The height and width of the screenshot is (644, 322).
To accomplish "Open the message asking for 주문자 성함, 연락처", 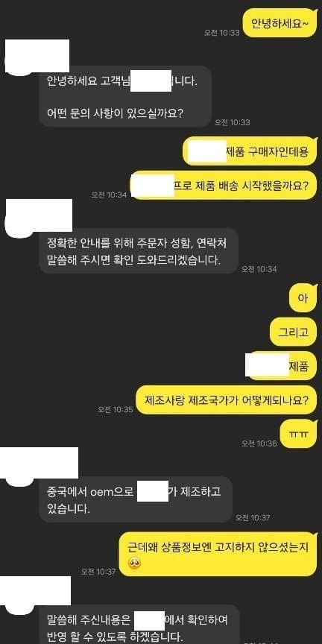I will pos(138,251).
